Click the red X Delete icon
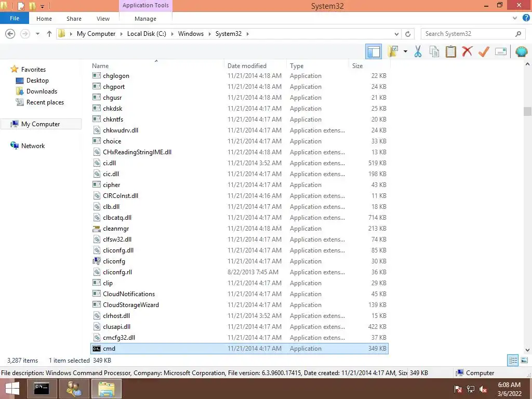The image size is (532, 399). click(x=467, y=51)
